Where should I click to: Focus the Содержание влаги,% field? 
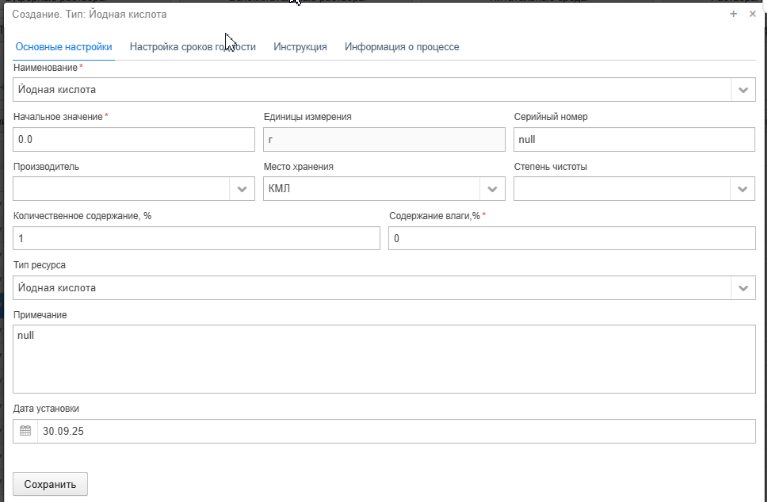click(x=572, y=238)
